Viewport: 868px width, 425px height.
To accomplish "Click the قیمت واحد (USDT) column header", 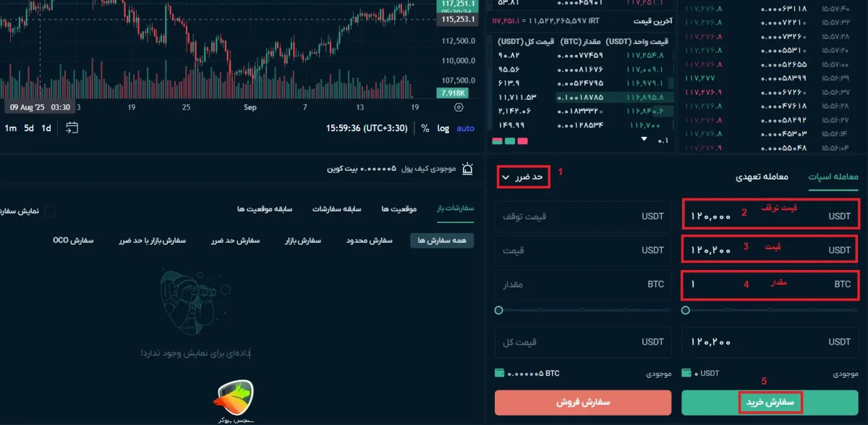I will click(x=637, y=41).
